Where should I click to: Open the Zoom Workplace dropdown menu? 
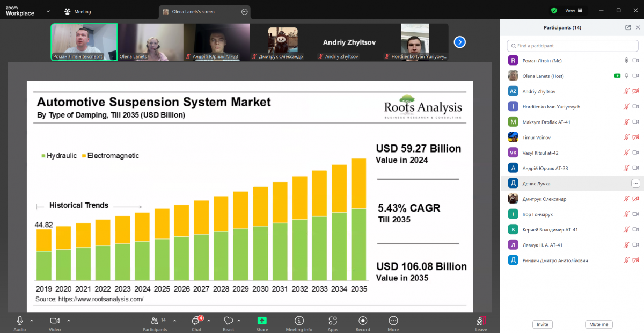pyautogui.click(x=48, y=11)
